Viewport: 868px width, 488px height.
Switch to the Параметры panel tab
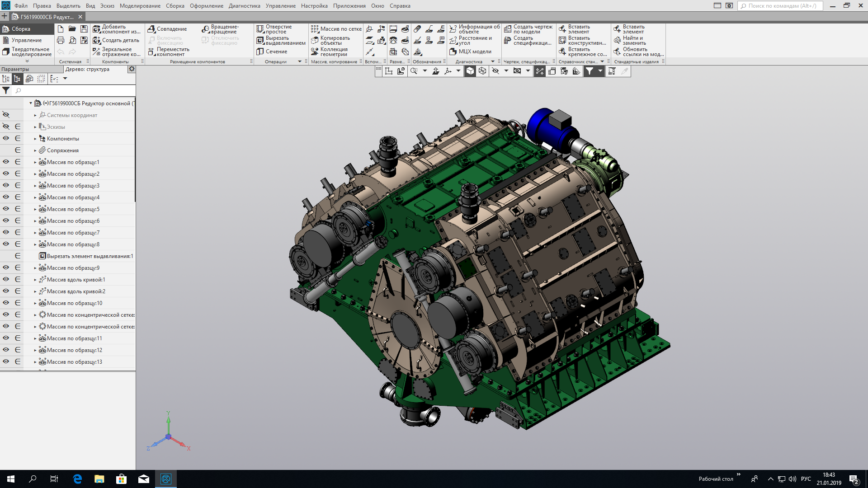pyautogui.click(x=15, y=69)
